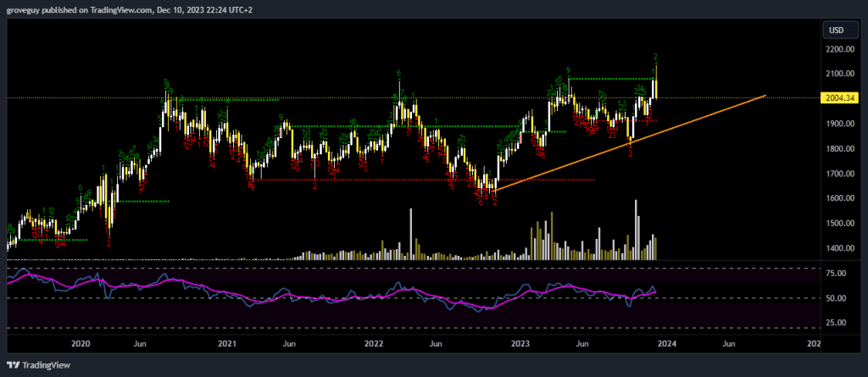The width and height of the screenshot is (868, 377).
Task: Click the current price label 2004.34
Action: (x=837, y=97)
